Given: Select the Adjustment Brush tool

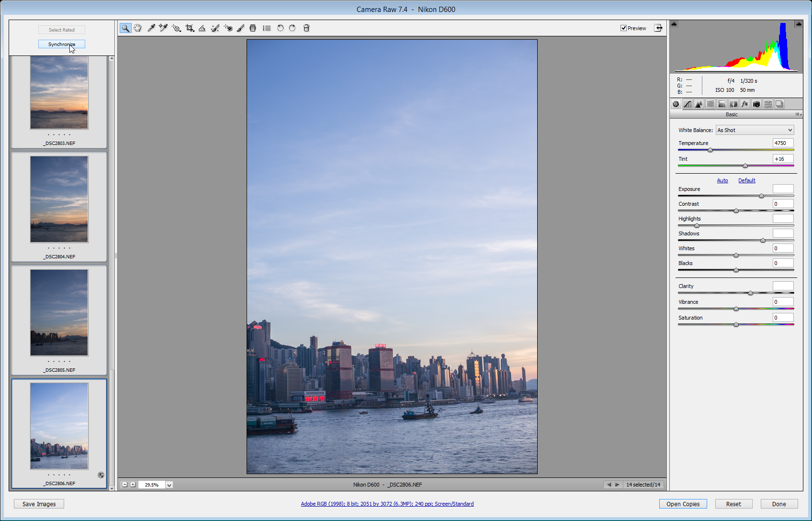Looking at the screenshot, I should click(240, 28).
